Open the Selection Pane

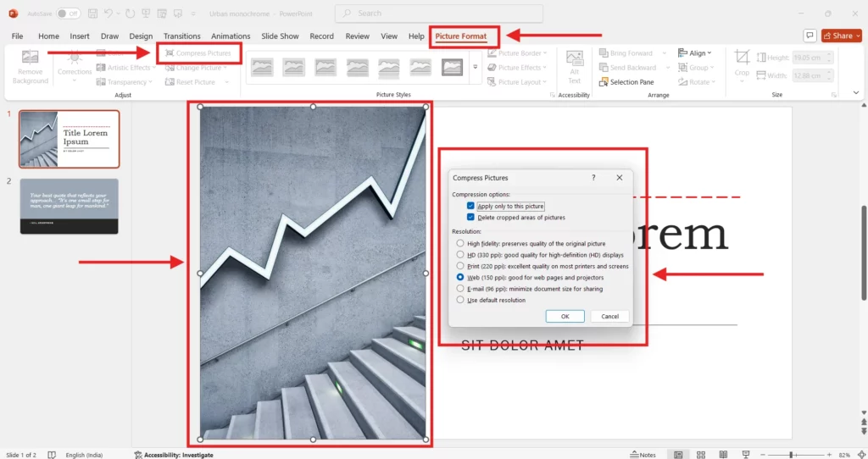626,82
